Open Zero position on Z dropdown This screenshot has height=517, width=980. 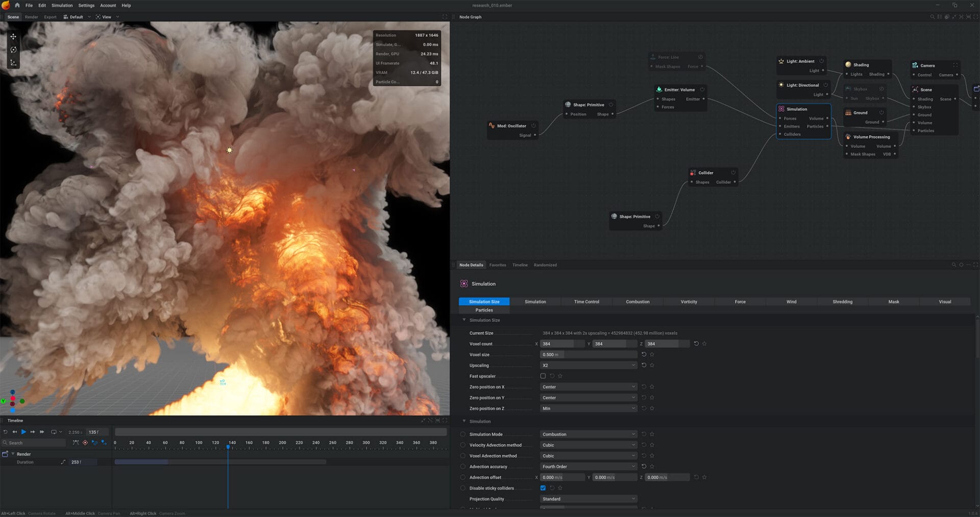coord(589,408)
